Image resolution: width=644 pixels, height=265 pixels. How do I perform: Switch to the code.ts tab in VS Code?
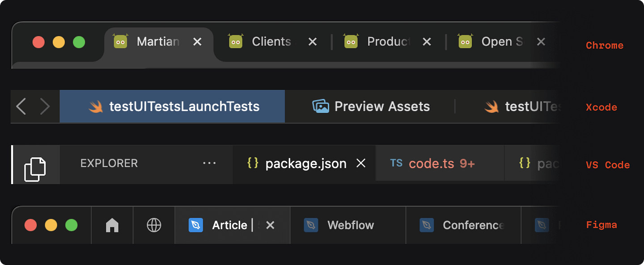(440, 164)
